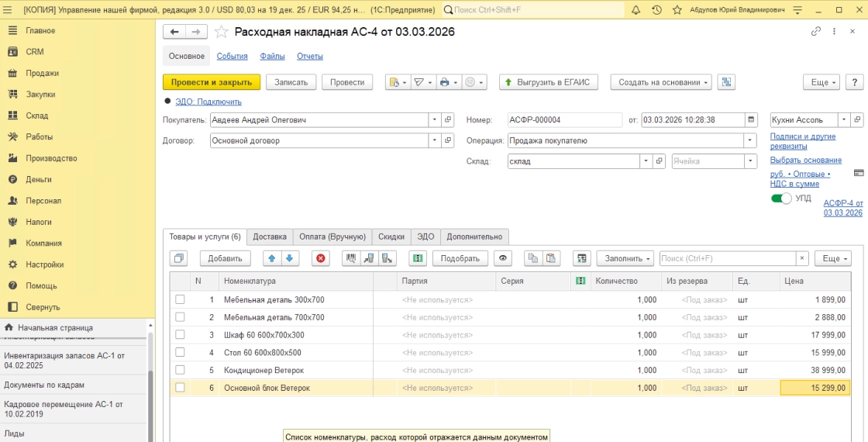Click Провести и закрыть button
The height and width of the screenshot is (442, 868).
click(x=212, y=82)
